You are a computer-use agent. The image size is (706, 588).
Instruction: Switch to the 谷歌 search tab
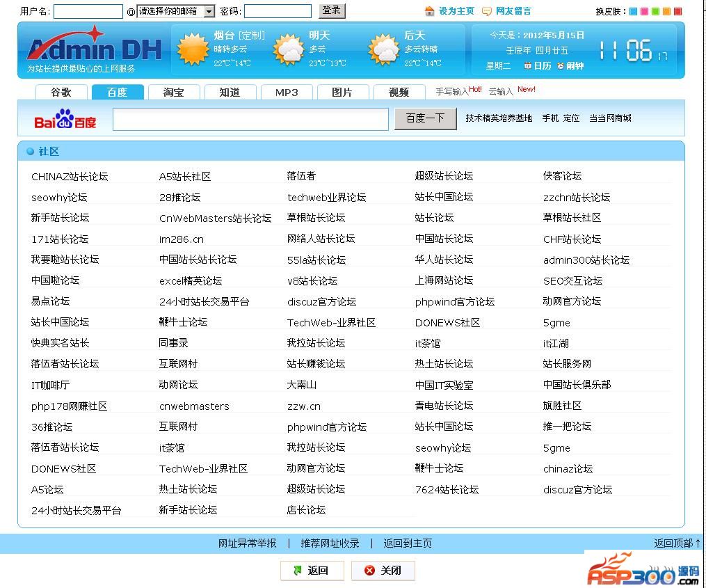(x=61, y=93)
